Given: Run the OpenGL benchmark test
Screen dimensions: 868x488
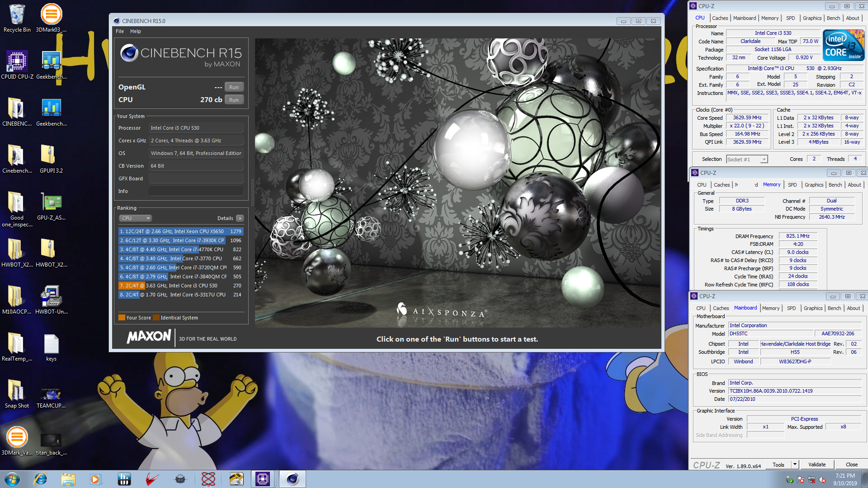Looking at the screenshot, I should pyautogui.click(x=234, y=87).
